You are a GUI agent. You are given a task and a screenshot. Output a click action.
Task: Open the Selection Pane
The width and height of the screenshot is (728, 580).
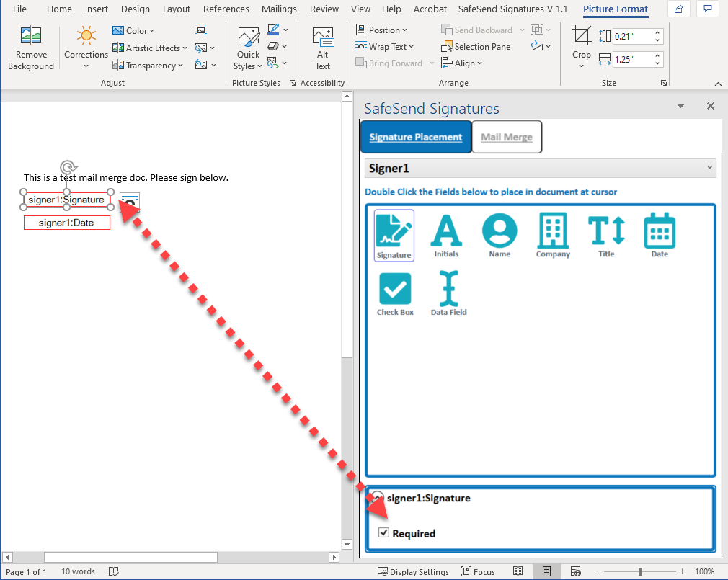pyautogui.click(x=476, y=47)
